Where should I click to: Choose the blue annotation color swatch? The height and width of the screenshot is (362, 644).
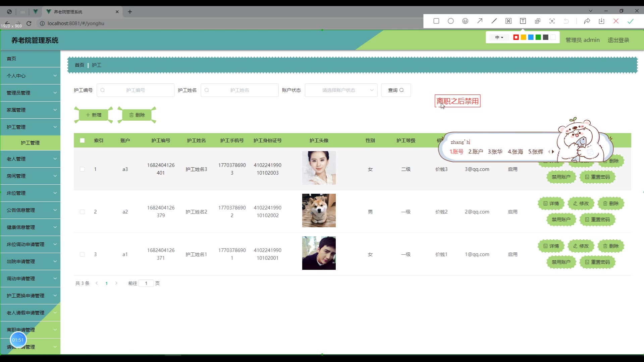(531, 37)
